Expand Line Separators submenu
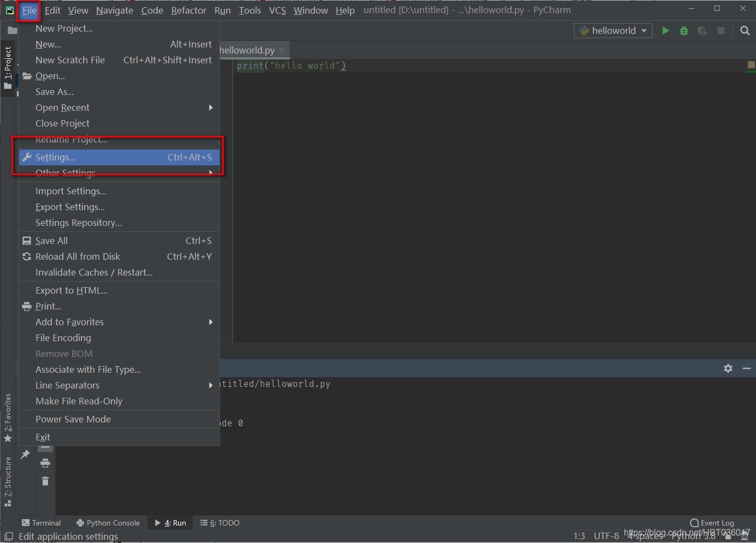This screenshot has width=756, height=543. [119, 385]
